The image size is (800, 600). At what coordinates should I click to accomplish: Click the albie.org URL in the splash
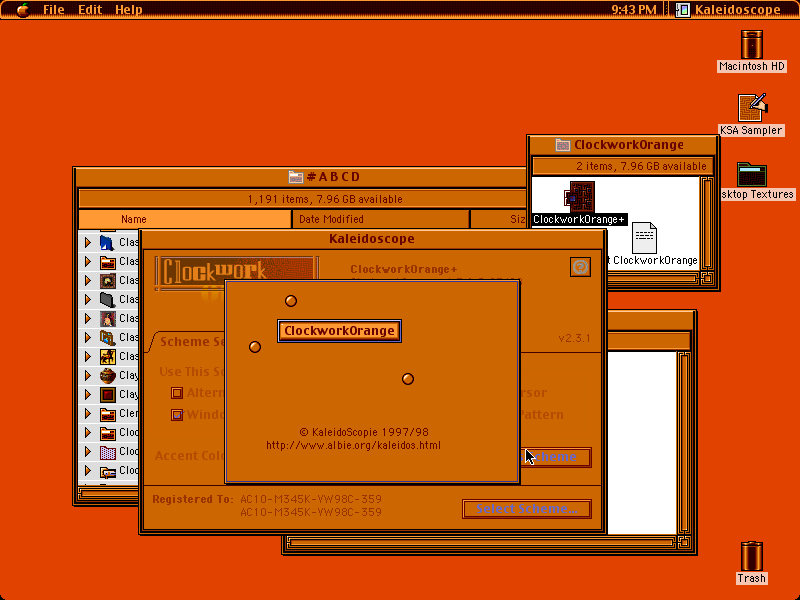pyautogui.click(x=354, y=445)
